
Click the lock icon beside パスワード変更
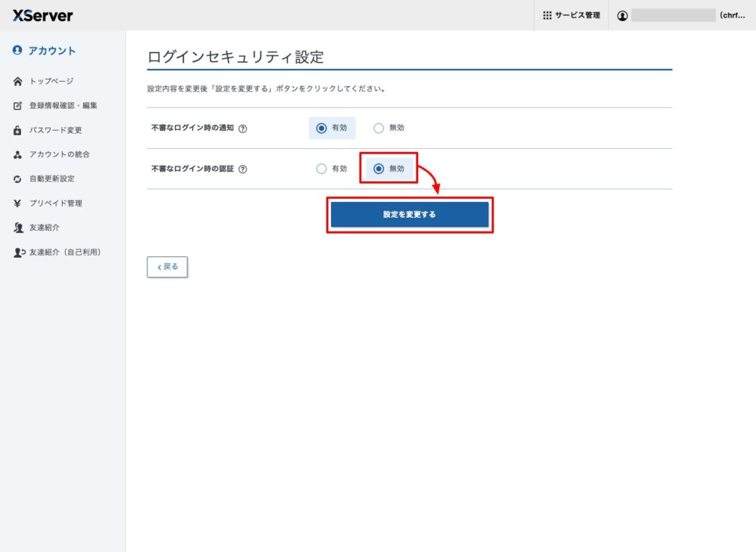(17, 130)
